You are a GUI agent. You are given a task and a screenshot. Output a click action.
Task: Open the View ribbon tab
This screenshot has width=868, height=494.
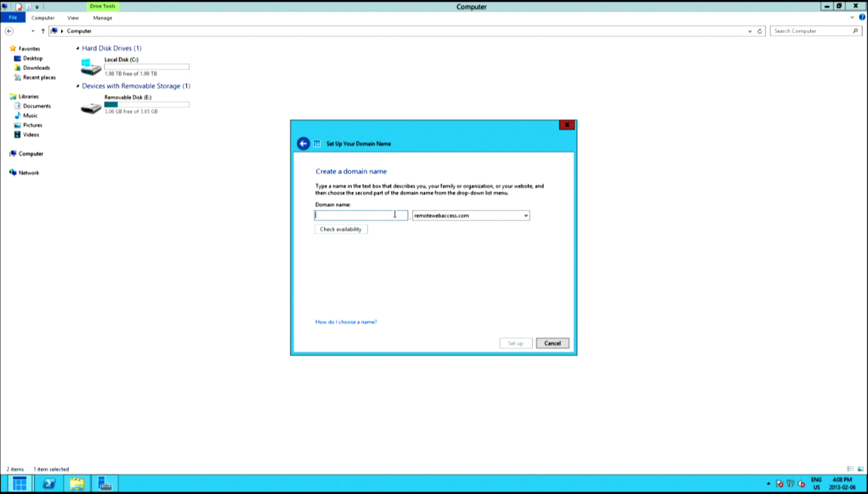(x=73, y=18)
